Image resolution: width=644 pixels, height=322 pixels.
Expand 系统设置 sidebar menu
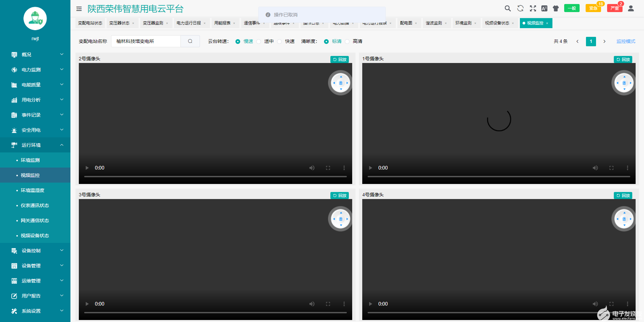pyautogui.click(x=35, y=311)
